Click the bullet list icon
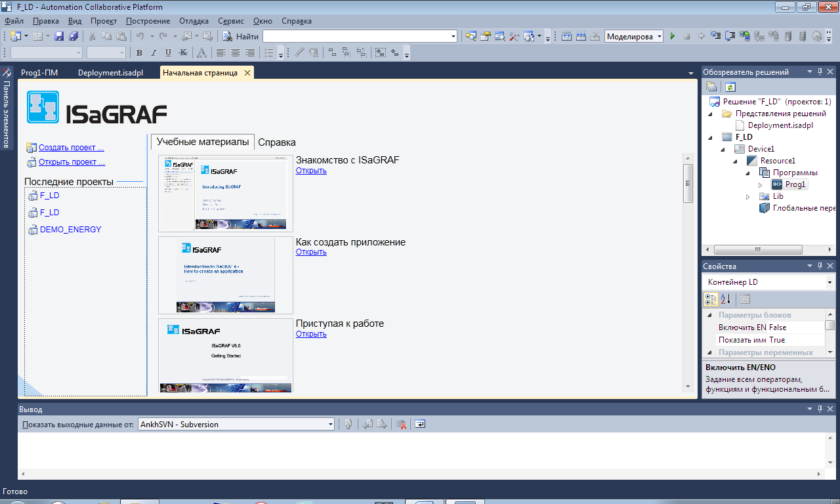Screen dimensions: 840x504 coord(269,52)
